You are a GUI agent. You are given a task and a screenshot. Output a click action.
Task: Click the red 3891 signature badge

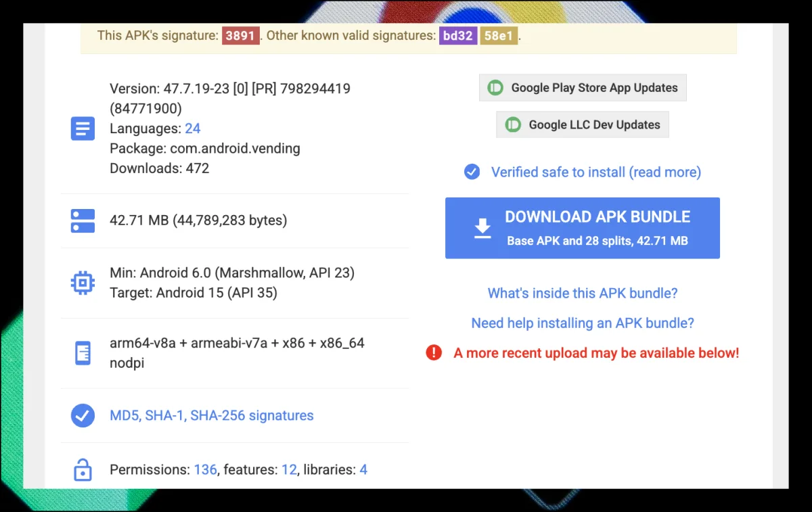(x=240, y=36)
